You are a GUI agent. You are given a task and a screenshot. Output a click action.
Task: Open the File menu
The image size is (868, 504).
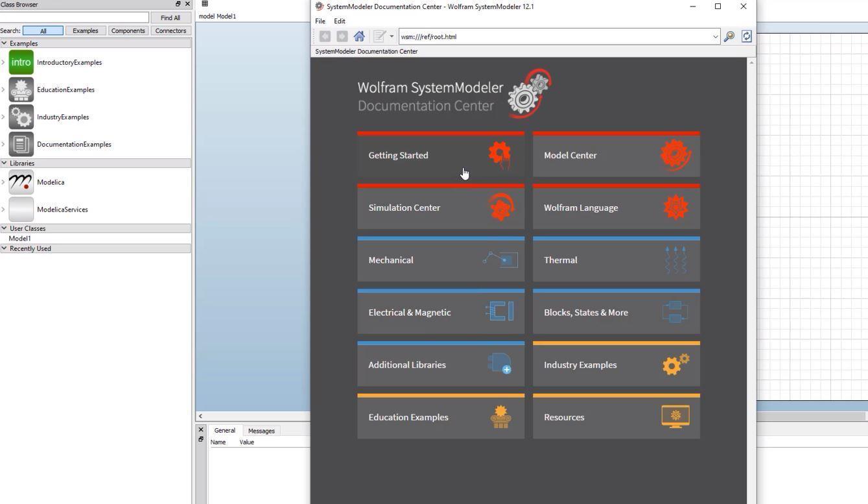pyautogui.click(x=319, y=21)
